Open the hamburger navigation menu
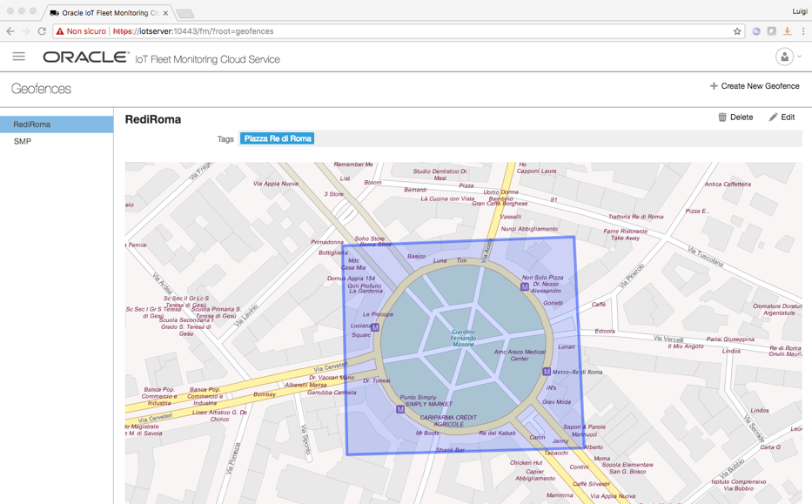812x504 pixels. click(18, 57)
